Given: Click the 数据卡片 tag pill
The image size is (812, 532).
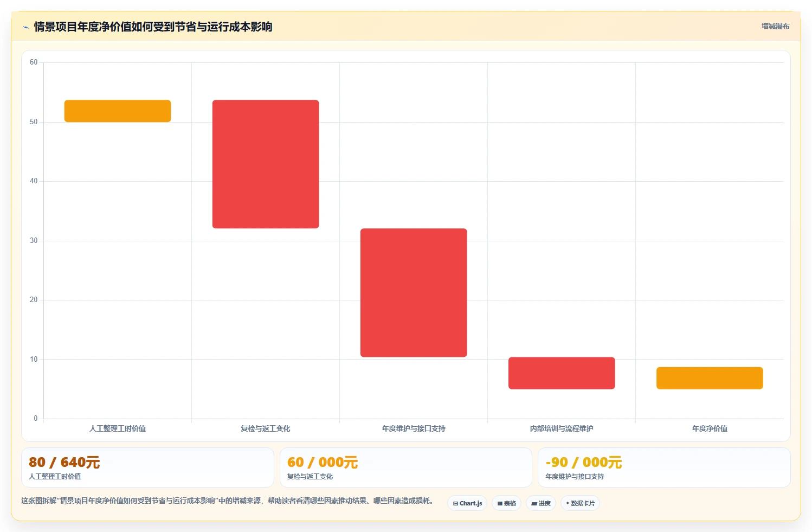Looking at the screenshot, I should 580,503.
